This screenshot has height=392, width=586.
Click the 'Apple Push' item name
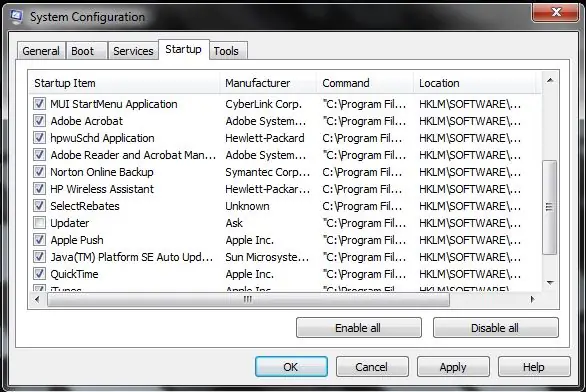(77, 240)
